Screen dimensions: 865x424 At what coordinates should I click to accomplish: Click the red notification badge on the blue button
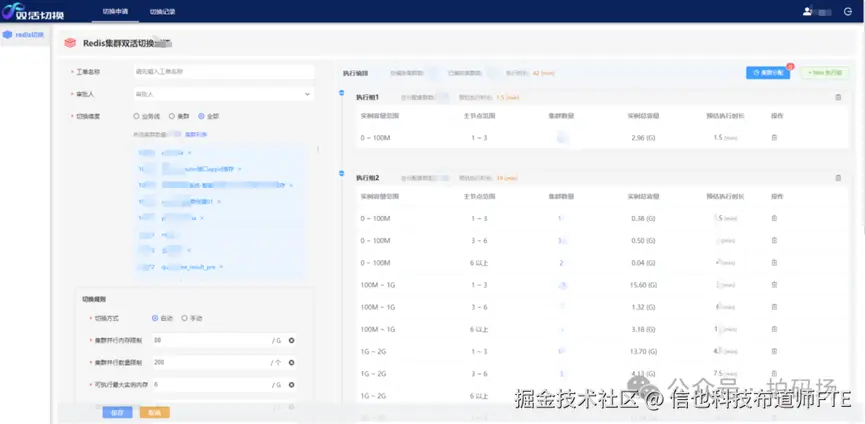click(790, 67)
